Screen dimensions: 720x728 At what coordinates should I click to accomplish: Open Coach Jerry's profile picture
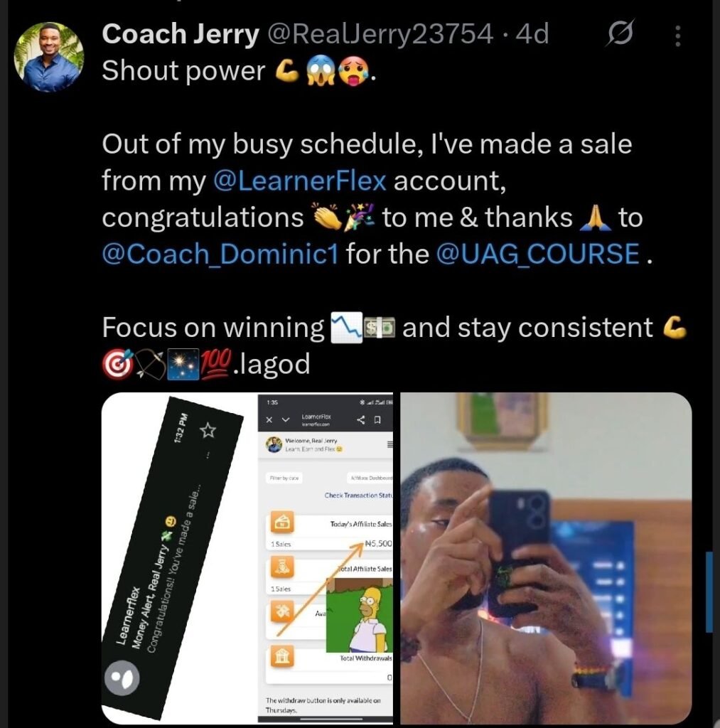[49, 56]
